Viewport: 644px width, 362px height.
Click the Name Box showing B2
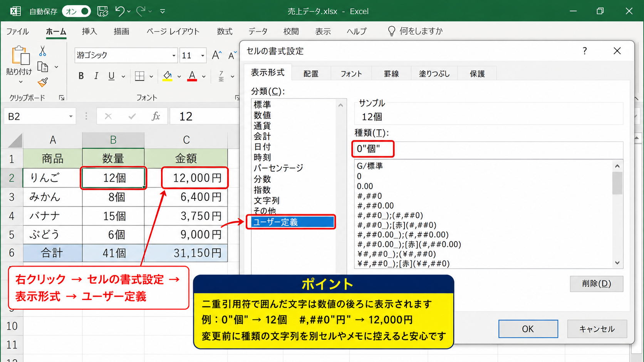click(x=39, y=116)
